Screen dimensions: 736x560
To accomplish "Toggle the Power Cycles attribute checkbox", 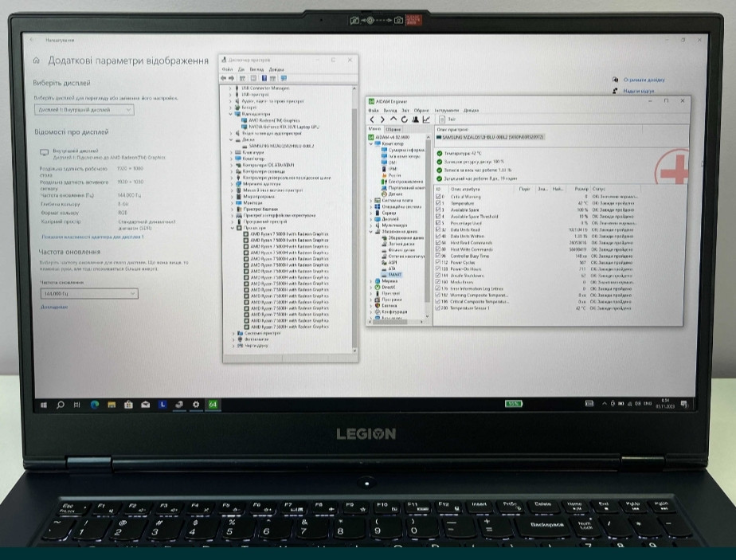I will 438,262.
